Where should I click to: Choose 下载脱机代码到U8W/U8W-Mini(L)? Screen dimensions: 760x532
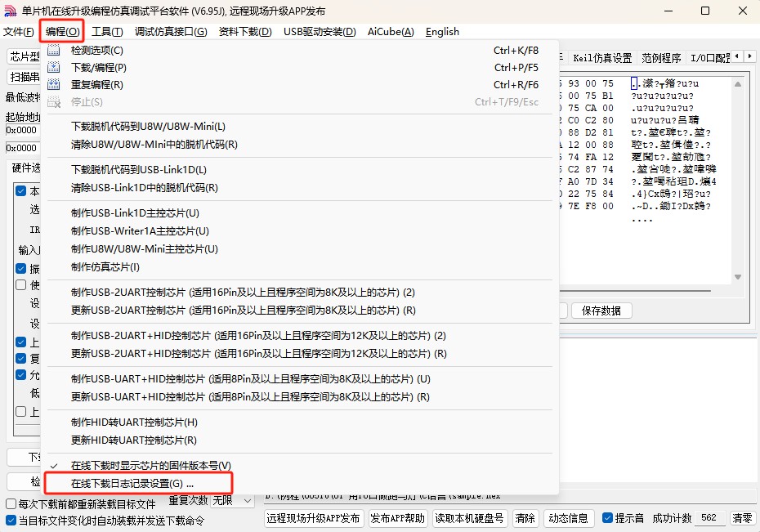click(x=300, y=127)
